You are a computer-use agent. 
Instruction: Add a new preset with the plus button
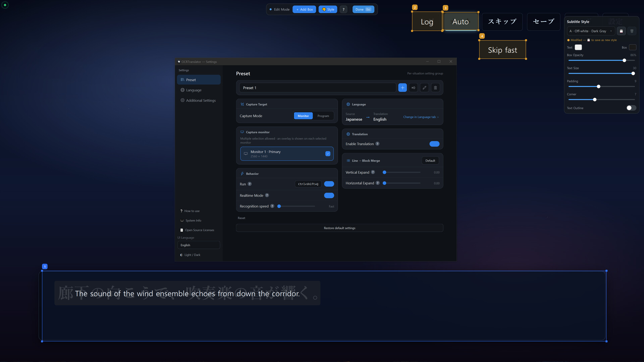(402, 88)
